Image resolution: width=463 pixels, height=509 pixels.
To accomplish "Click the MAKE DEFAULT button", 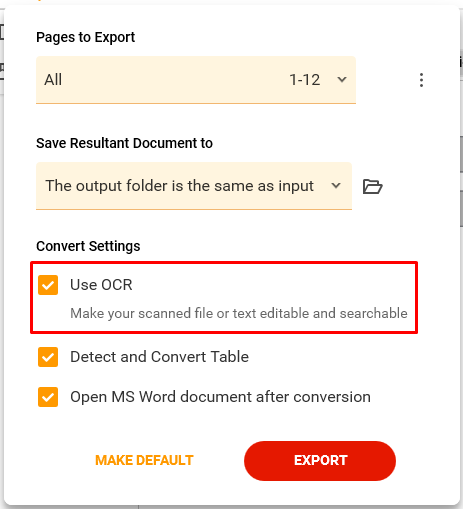I will coord(144,460).
